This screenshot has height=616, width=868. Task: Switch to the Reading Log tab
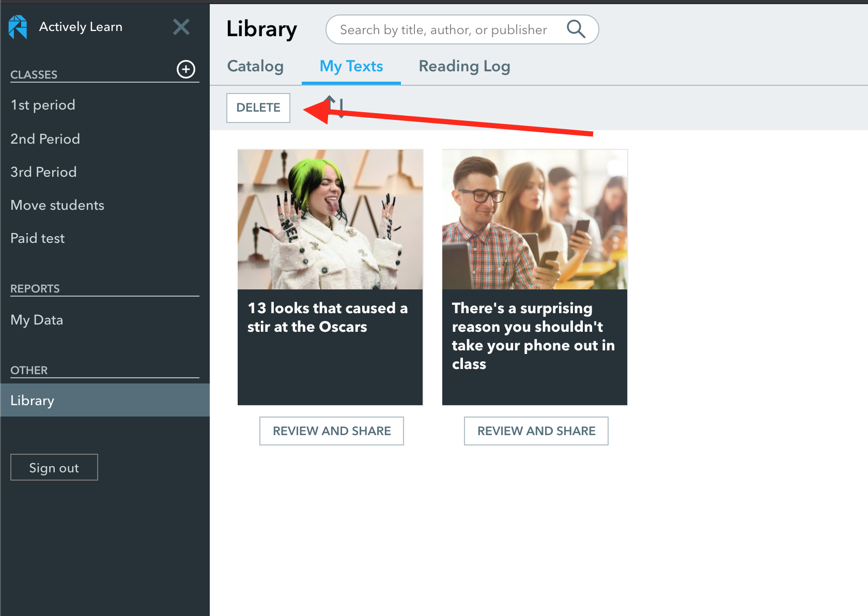pos(464,66)
